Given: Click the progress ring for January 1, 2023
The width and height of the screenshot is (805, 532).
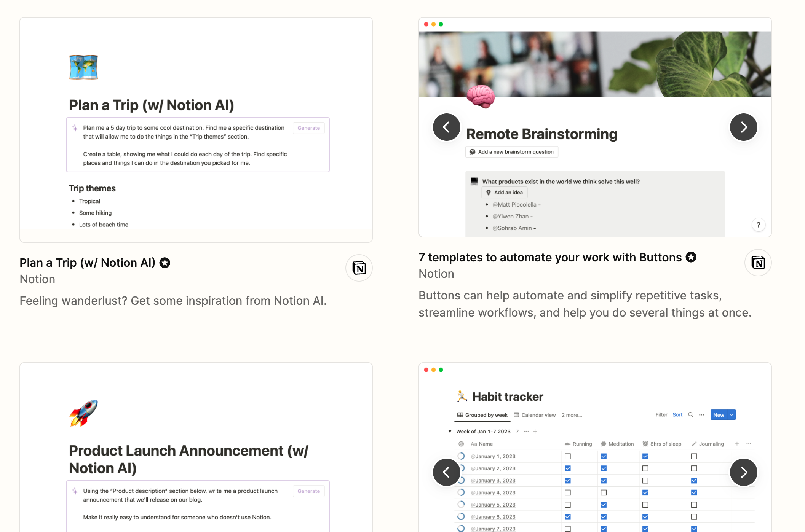Looking at the screenshot, I should (461, 456).
